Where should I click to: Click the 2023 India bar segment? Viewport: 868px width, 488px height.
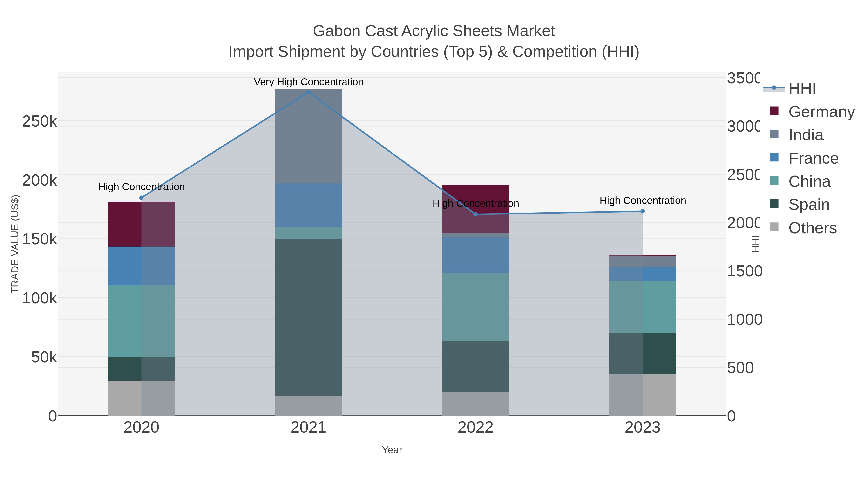pos(643,262)
